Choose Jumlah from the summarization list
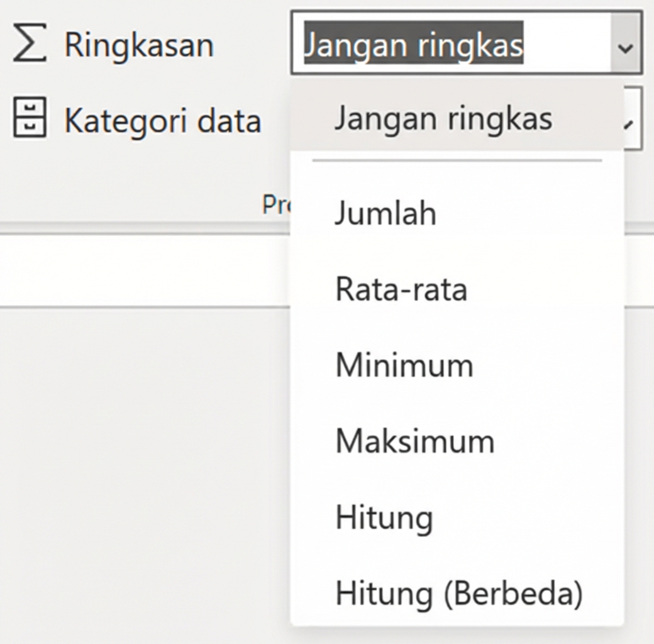This screenshot has width=654, height=644. click(385, 213)
